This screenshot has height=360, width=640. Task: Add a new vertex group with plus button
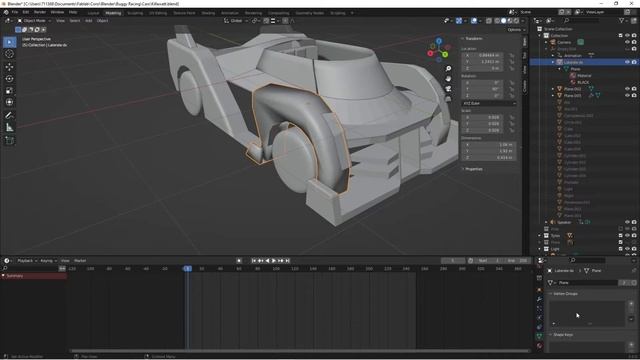point(631,304)
